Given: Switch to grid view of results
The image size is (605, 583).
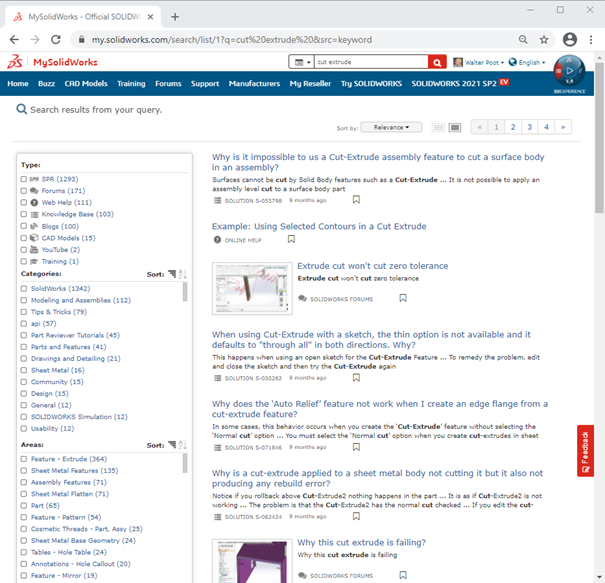Looking at the screenshot, I should (438, 127).
